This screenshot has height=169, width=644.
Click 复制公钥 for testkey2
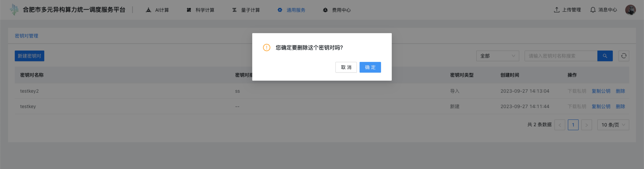[x=601, y=91]
